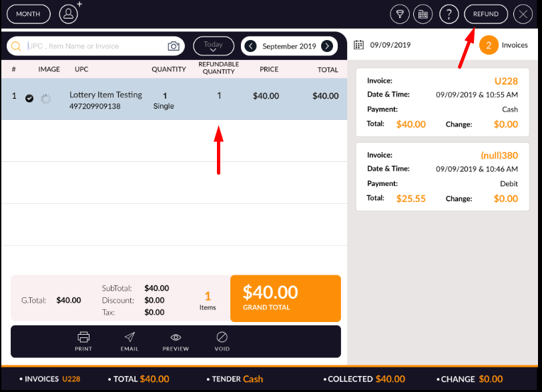Open the filter funnel icon
Screen dimensions: 542x392
[400, 14]
